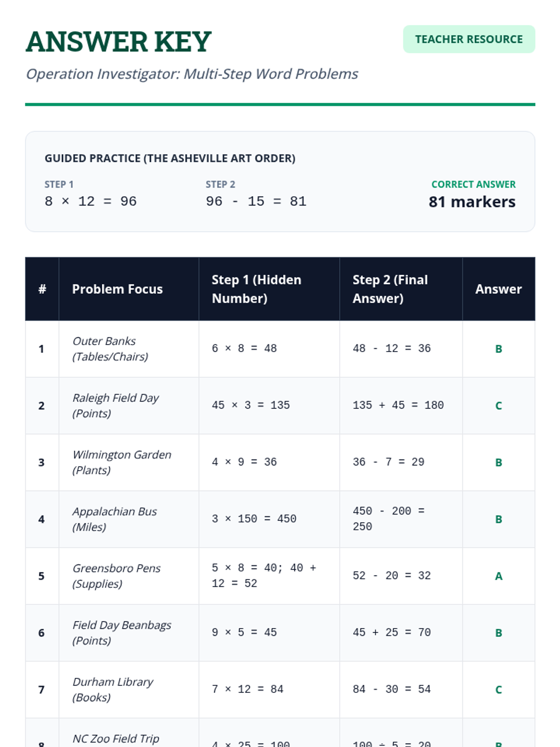Click answer C for problem 2
Image resolution: width=560 pixels, height=747 pixels.
click(x=498, y=406)
